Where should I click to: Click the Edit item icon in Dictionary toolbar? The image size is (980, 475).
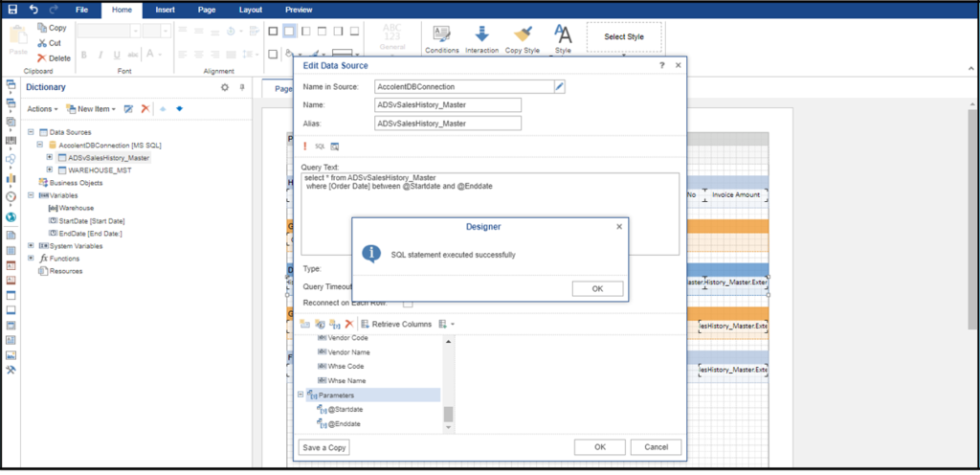129,109
